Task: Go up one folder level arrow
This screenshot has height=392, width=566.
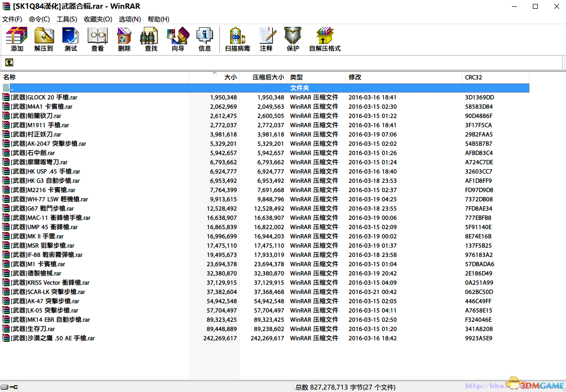Action: click(x=9, y=62)
